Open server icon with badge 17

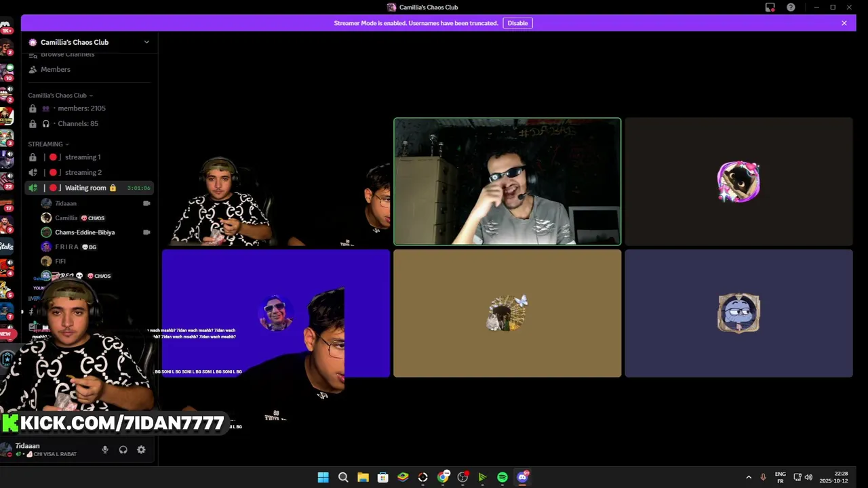tap(7, 203)
